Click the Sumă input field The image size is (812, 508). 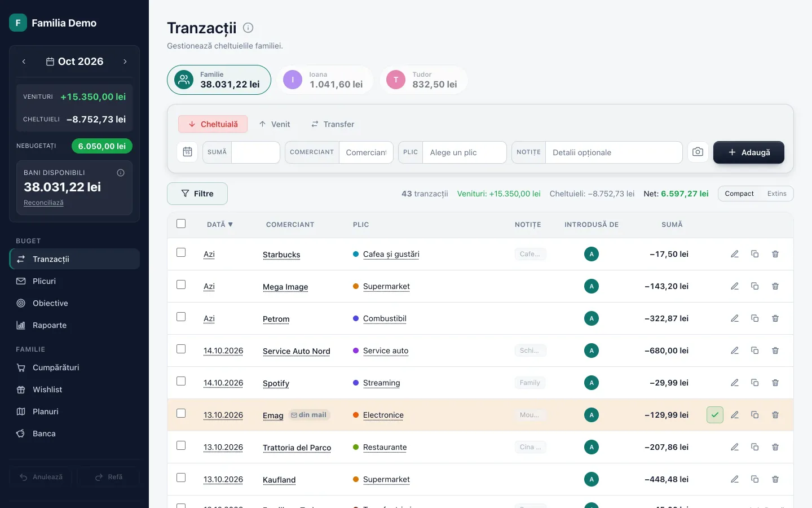coord(255,152)
